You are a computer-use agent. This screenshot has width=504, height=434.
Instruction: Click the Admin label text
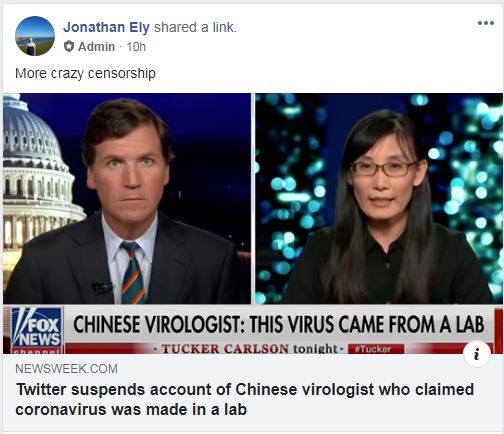(x=96, y=47)
